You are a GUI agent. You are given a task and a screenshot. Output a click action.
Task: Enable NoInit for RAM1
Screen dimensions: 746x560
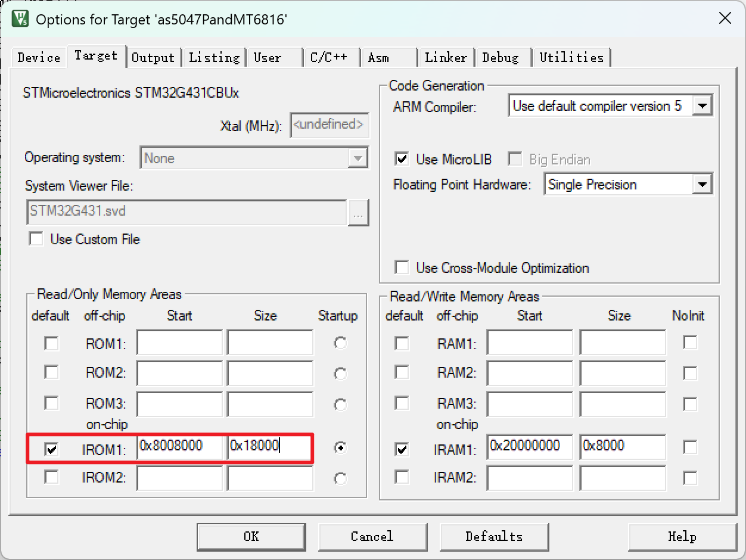coord(690,343)
